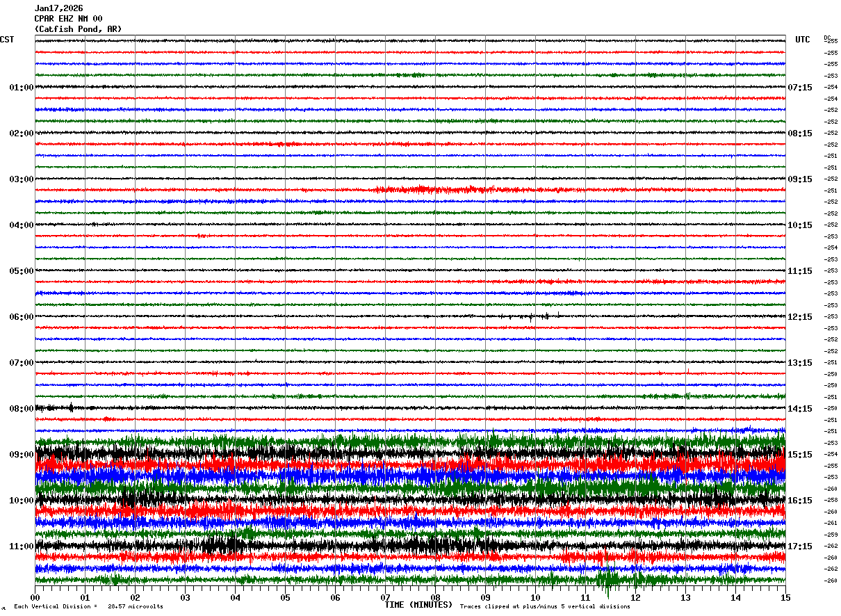Click the 10:15 UTC time label
The height and width of the screenshot is (616, 841).
click(799, 225)
